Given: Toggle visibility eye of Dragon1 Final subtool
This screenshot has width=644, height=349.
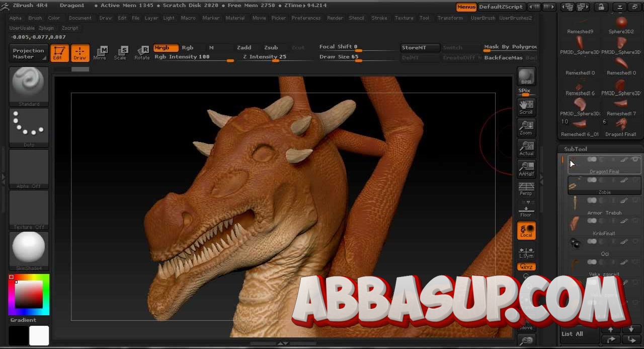Looking at the screenshot, I should click(x=635, y=159).
